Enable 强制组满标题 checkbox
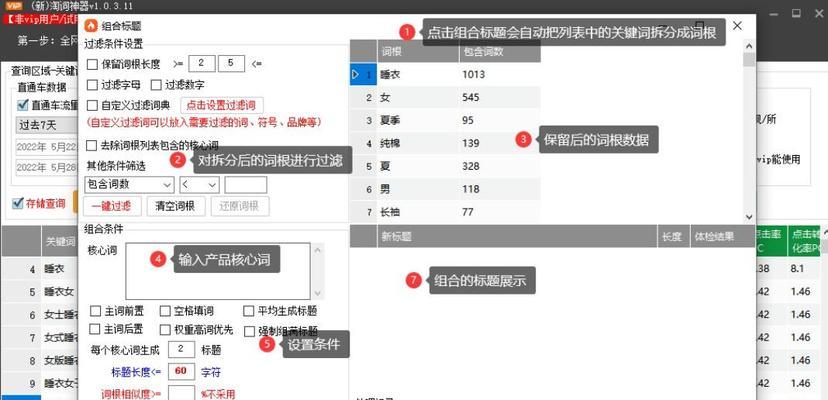Viewport: 828px width, 400px height. pyautogui.click(x=250, y=331)
